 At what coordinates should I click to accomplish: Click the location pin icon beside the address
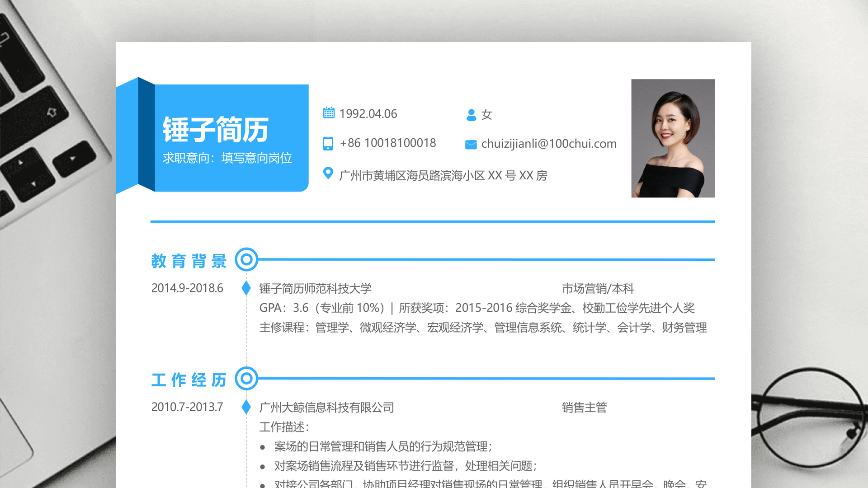tap(328, 173)
